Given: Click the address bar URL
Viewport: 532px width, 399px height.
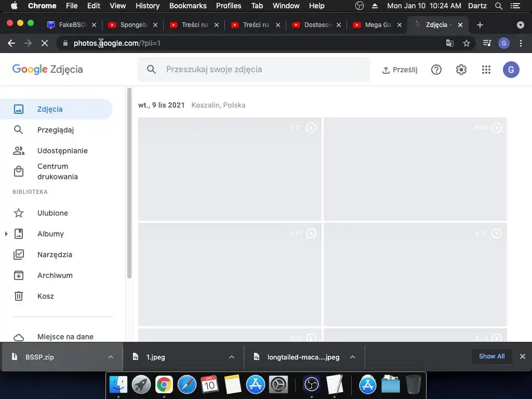Looking at the screenshot, I should (x=117, y=43).
